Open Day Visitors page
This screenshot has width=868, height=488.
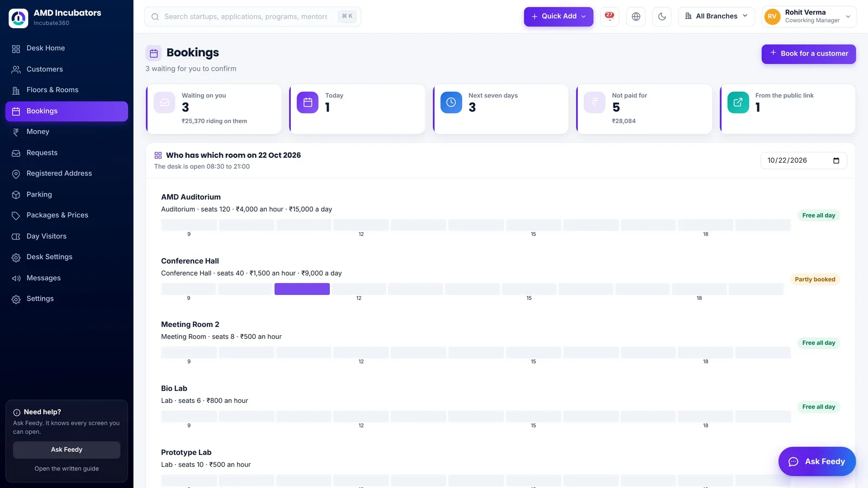67,236
